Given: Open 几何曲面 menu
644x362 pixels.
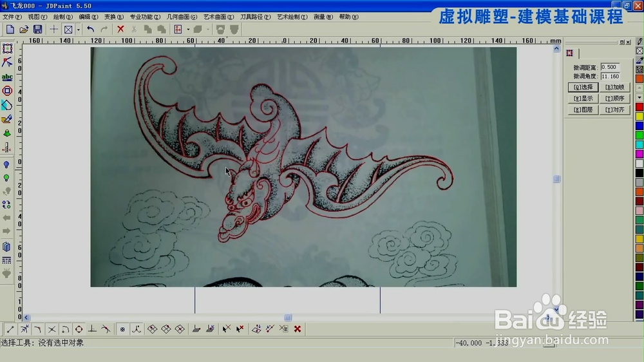Looking at the screenshot, I should pos(182,17).
